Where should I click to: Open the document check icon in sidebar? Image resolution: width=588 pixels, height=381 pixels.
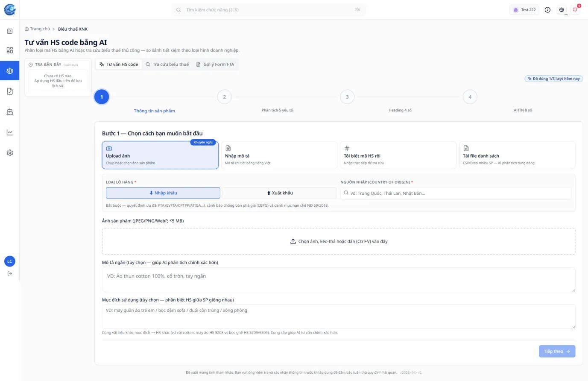pyautogui.click(x=10, y=91)
